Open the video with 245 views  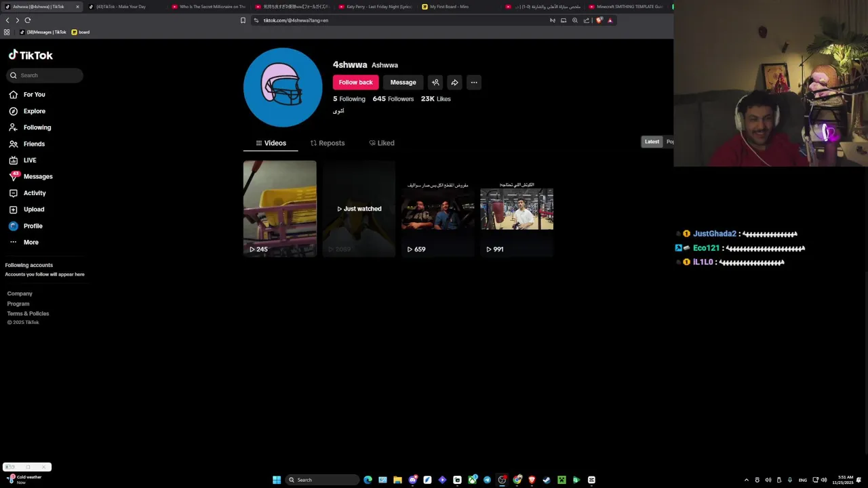(279, 209)
